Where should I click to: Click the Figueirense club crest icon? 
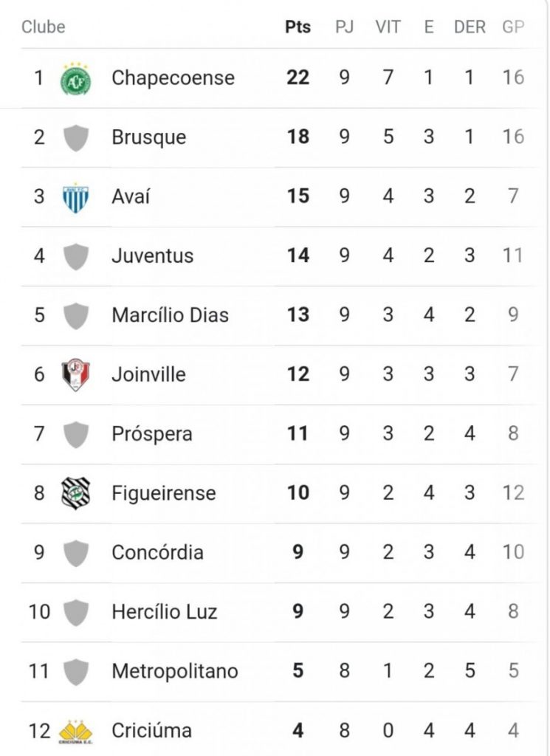coord(75,493)
